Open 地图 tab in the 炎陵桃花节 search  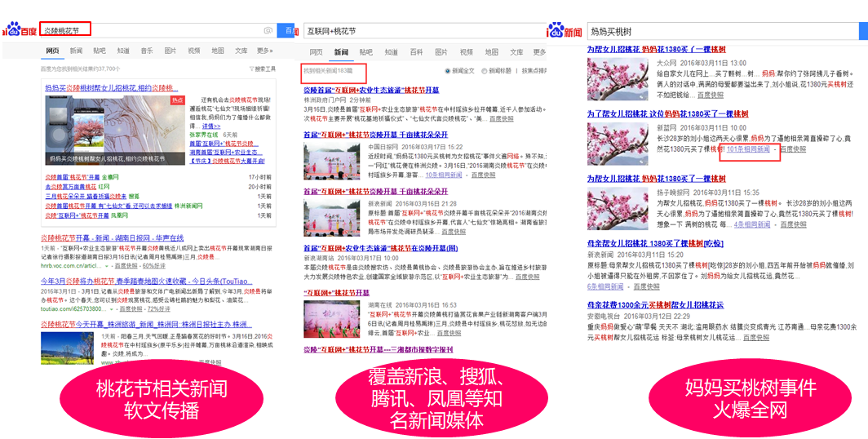coord(218,51)
